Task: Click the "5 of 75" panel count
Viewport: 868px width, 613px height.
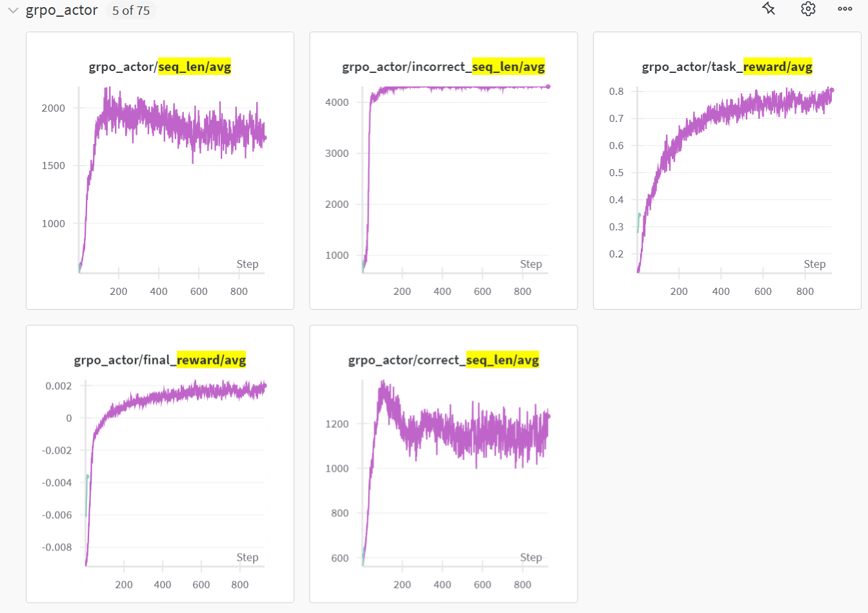Action: (x=131, y=11)
